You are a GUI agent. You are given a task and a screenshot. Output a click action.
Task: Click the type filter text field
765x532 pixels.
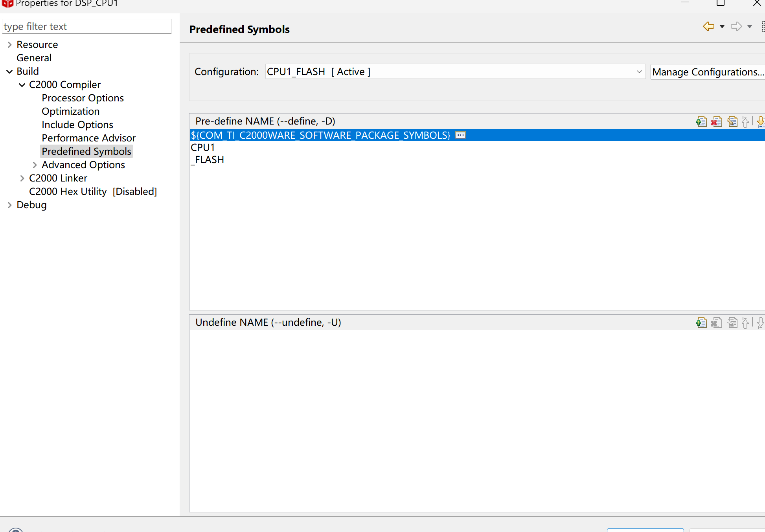pyautogui.click(x=86, y=26)
